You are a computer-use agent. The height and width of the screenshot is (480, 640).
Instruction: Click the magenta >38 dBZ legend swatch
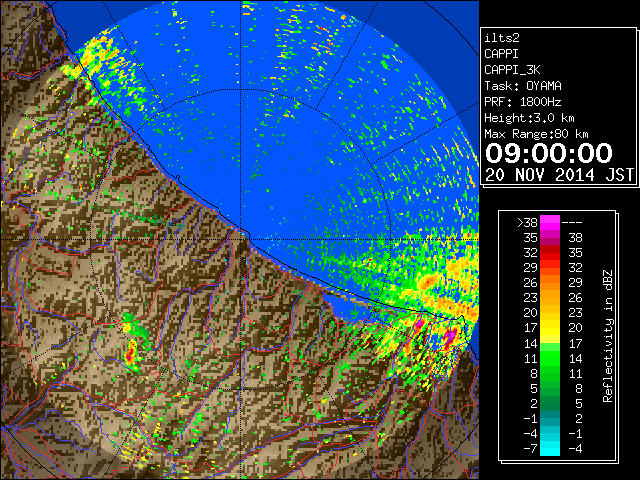click(x=550, y=222)
